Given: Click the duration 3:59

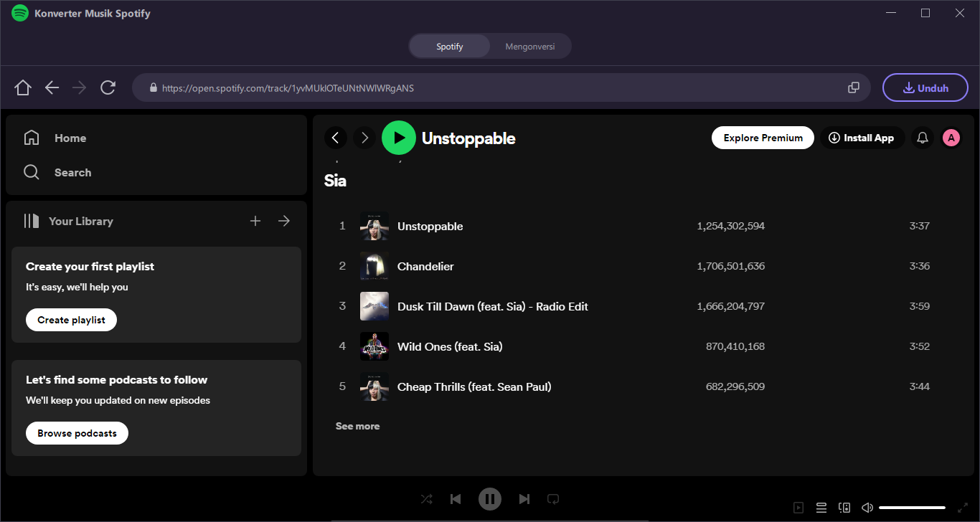Looking at the screenshot, I should [x=919, y=306].
